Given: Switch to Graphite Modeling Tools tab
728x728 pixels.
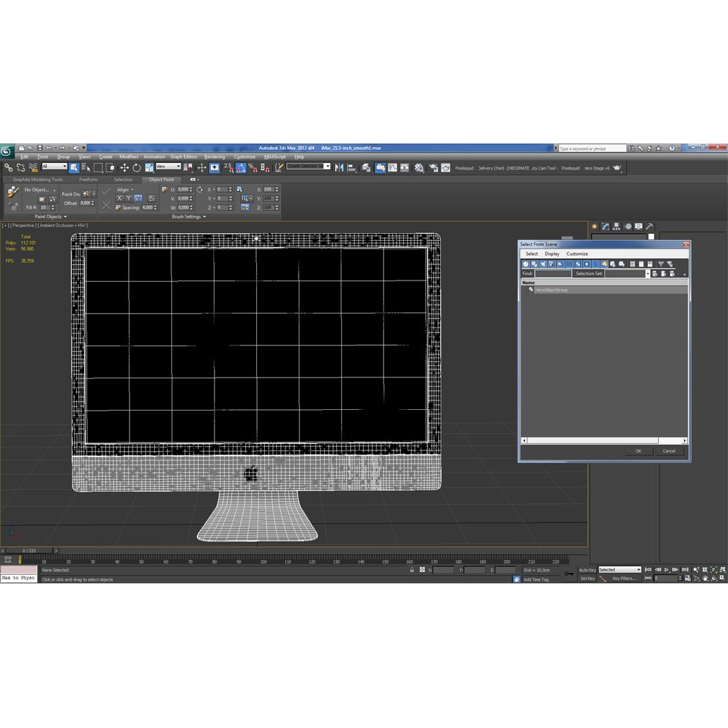Looking at the screenshot, I should 38,179.
